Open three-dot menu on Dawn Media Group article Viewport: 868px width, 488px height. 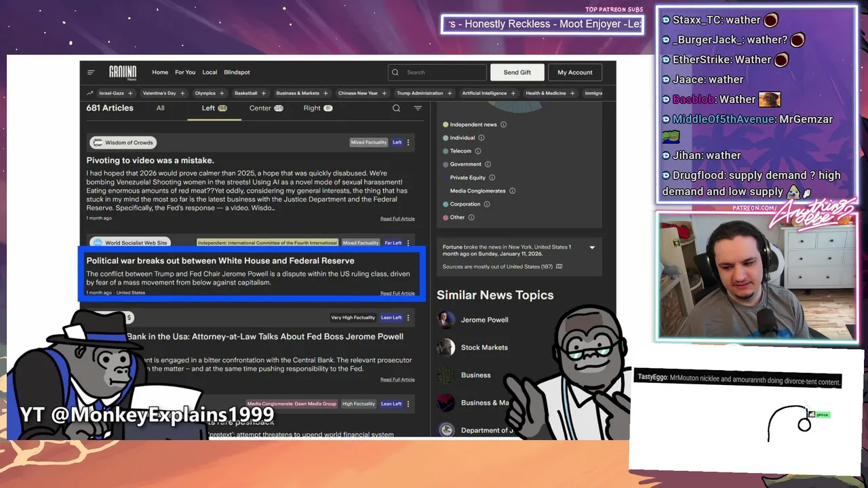pos(408,404)
